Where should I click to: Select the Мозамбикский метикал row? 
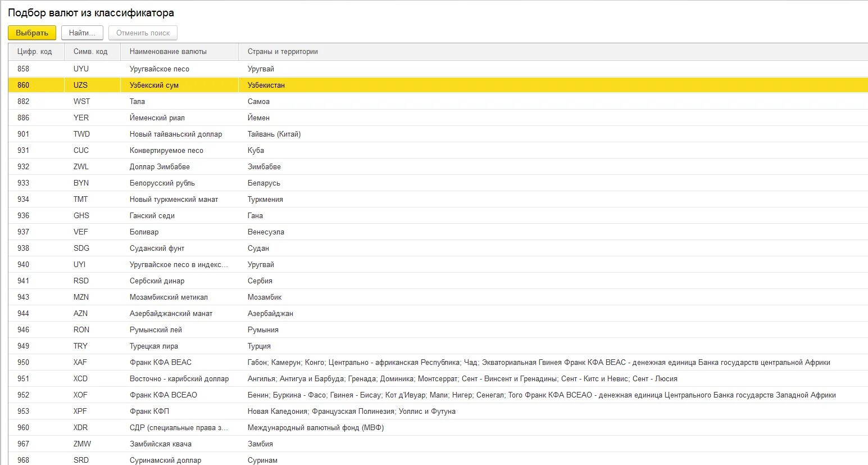click(438, 297)
